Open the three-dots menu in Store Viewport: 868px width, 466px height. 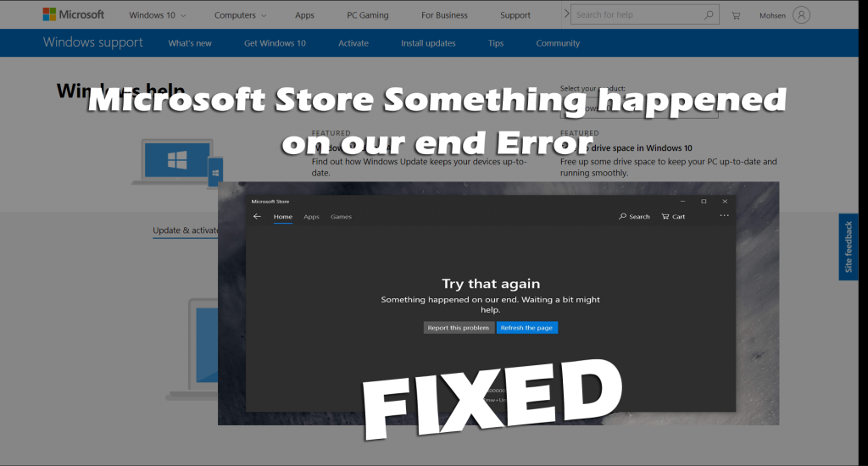[724, 216]
